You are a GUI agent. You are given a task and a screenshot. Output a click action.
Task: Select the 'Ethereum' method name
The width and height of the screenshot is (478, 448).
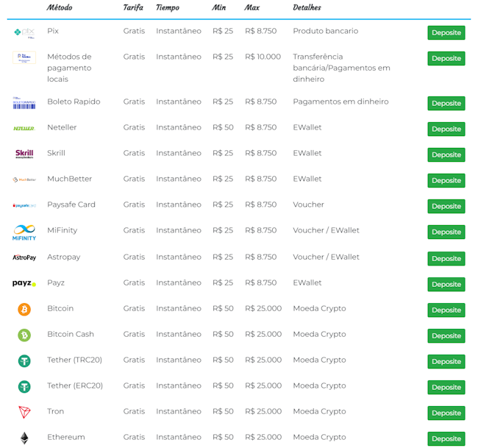pyautogui.click(x=66, y=437)
